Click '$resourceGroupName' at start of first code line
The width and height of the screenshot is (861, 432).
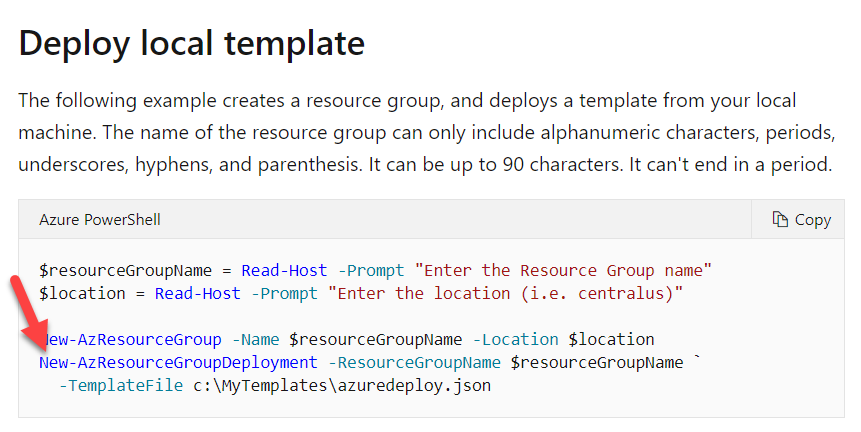(x=125, y=270)
